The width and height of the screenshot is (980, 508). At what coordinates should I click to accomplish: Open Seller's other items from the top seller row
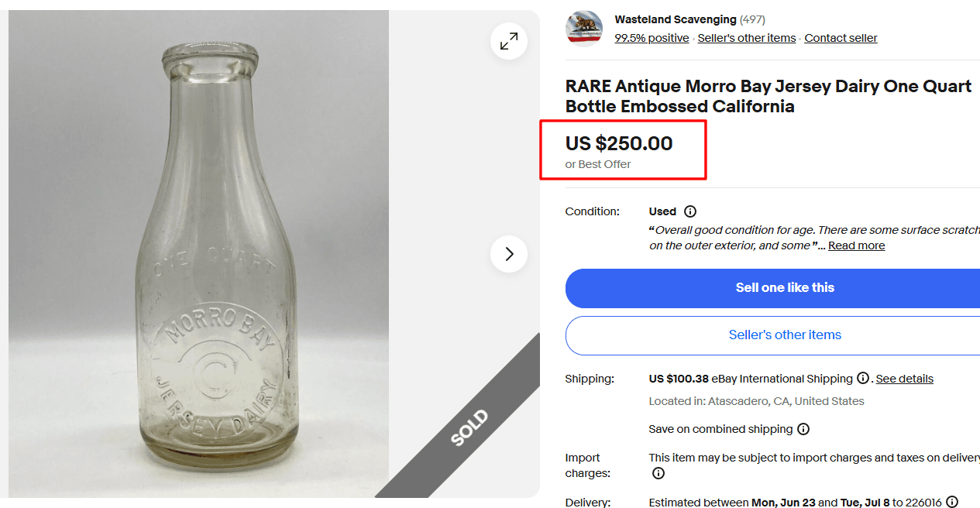(746, 37)
